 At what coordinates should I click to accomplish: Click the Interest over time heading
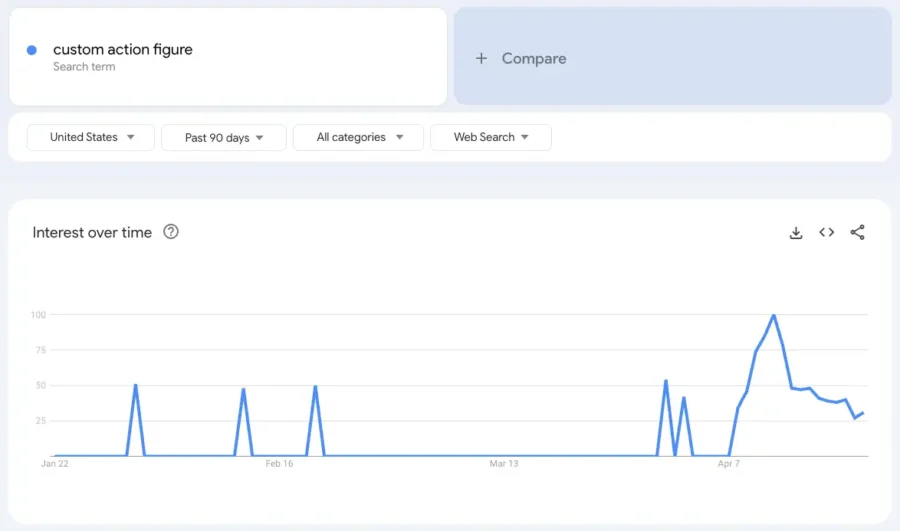(x=92, y=232)
